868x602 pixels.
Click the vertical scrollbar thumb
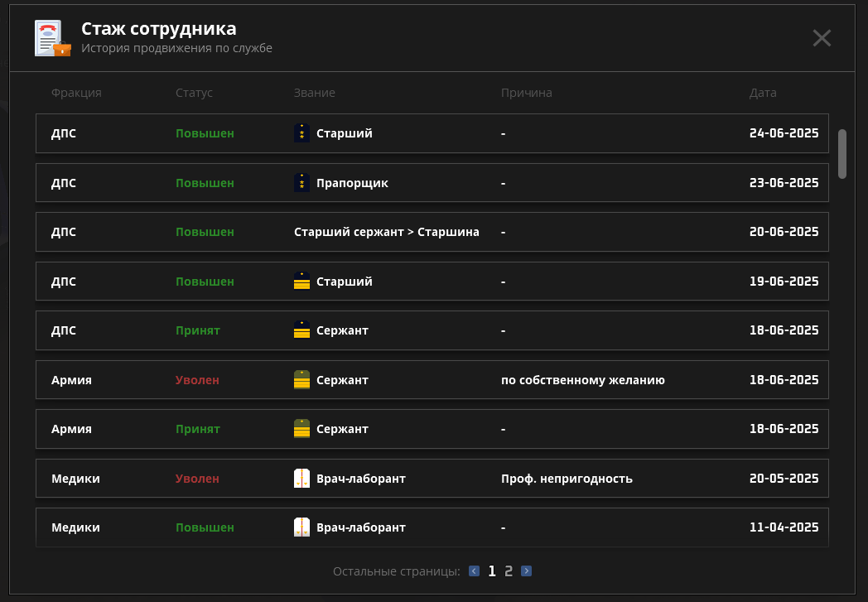coord(842,153)
